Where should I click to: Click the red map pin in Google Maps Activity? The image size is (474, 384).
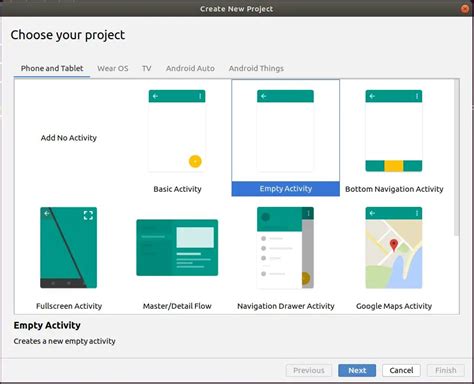click(x=394, y=245)
